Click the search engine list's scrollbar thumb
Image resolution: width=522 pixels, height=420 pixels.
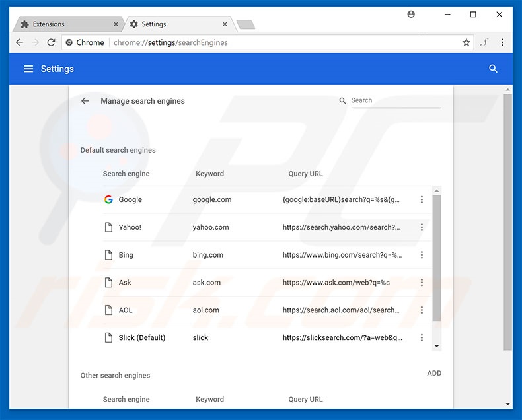pos(437,258)
